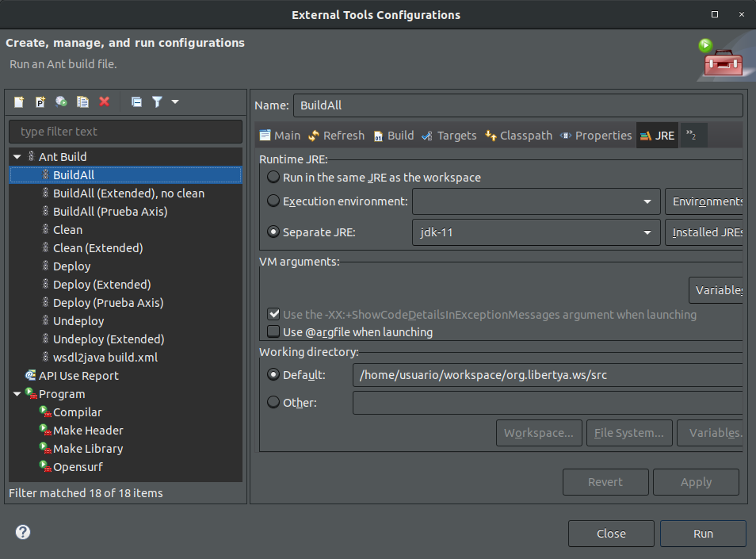Collapse all configurations in tree
Screen dimensions: 756x559
pos(136,101)
